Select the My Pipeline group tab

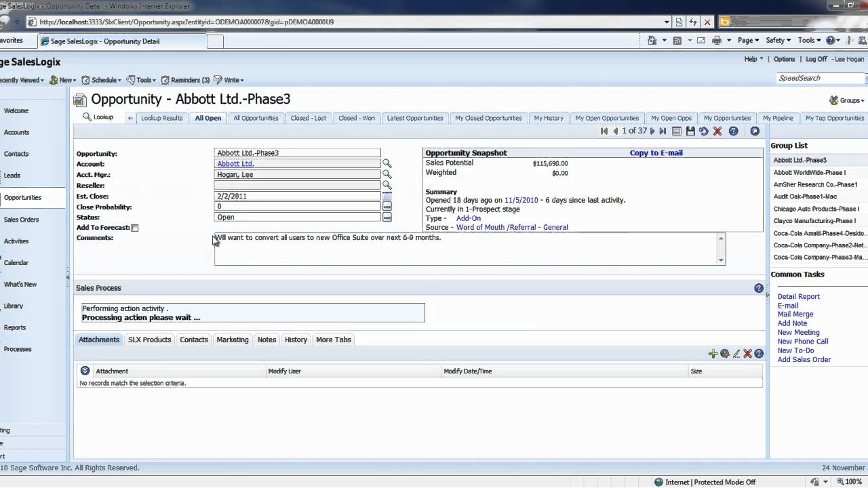[x=778, y=118]
